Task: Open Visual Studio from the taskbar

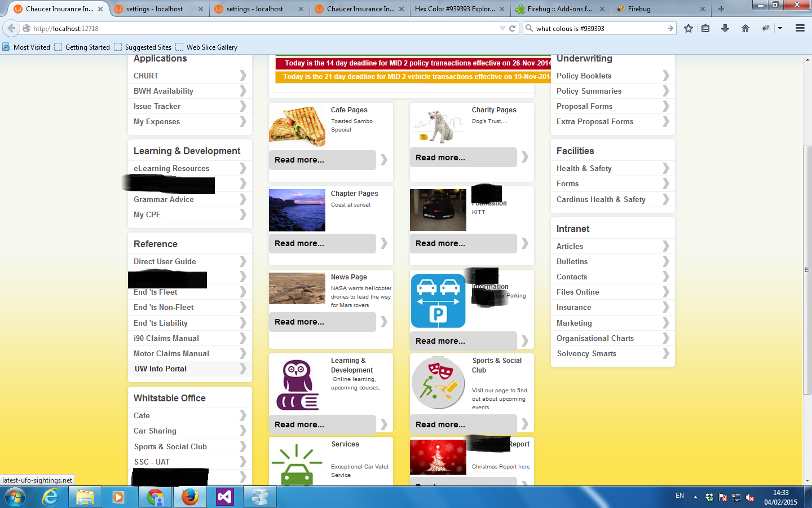Action: [224, 497]
